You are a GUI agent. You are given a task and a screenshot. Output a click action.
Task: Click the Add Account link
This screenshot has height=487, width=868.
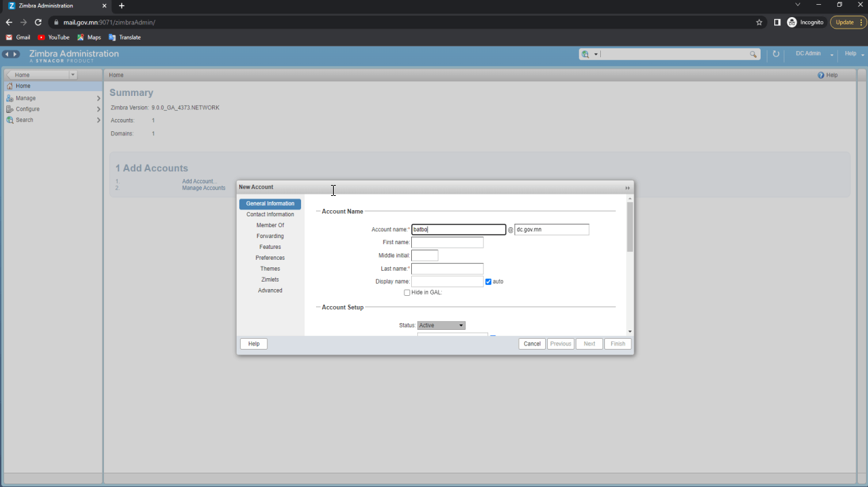[200, 182]
